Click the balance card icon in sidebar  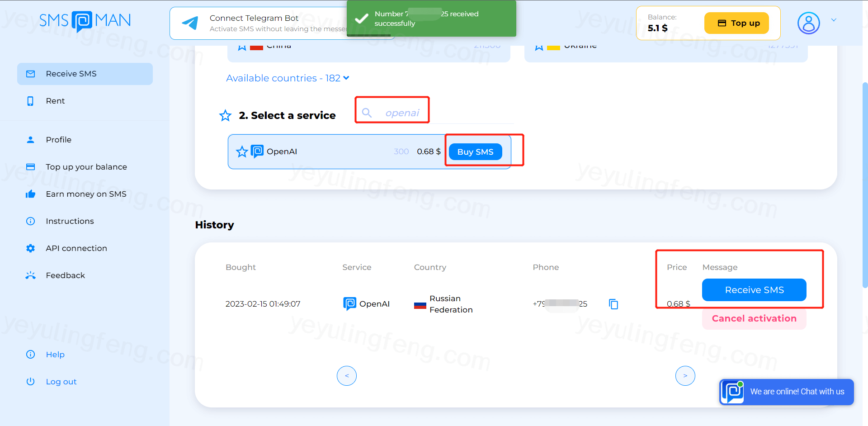(30, 167)
